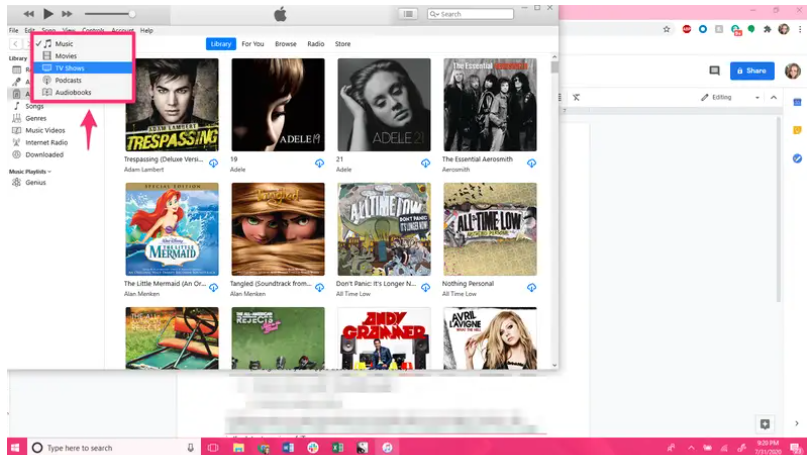
Task: Open the Windows Start menu
Action: [x=15, y=447]
